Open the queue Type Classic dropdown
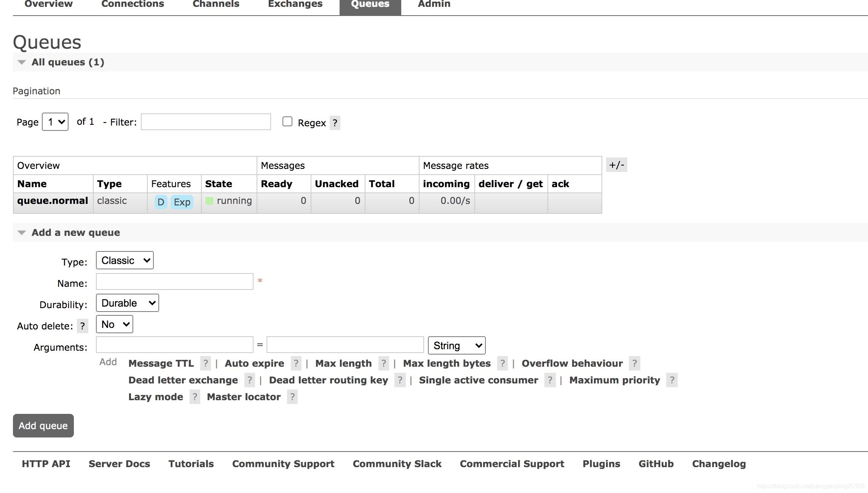Image resolution: width=868 pixels, height=493 pixels. (x=125, y=260)
